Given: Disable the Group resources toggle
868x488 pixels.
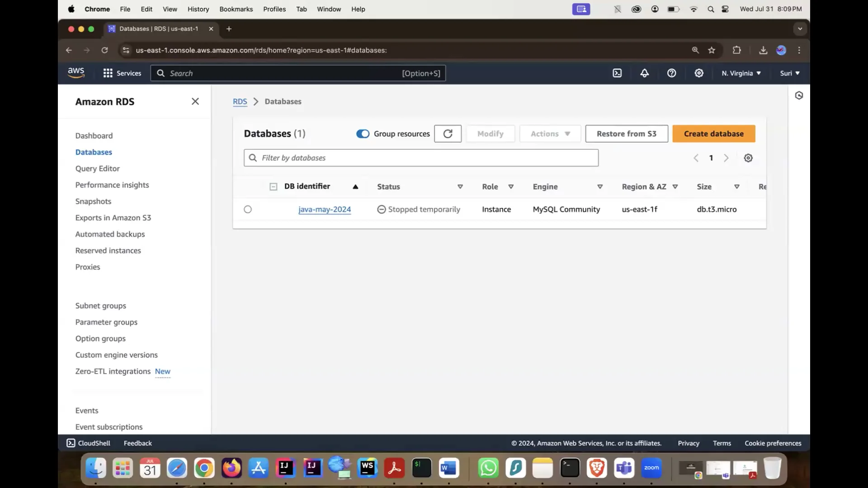Looking at the screenshot, I should [363, 134].
